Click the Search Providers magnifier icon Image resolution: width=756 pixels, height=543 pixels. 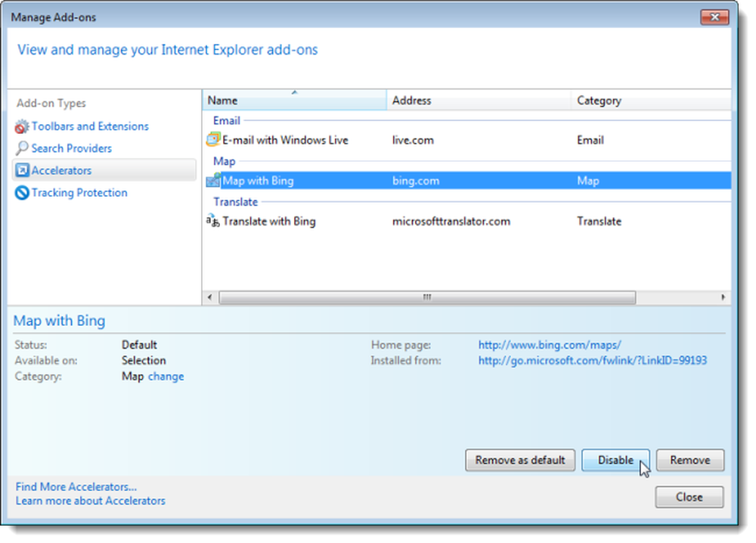click(x=22, y=148)
